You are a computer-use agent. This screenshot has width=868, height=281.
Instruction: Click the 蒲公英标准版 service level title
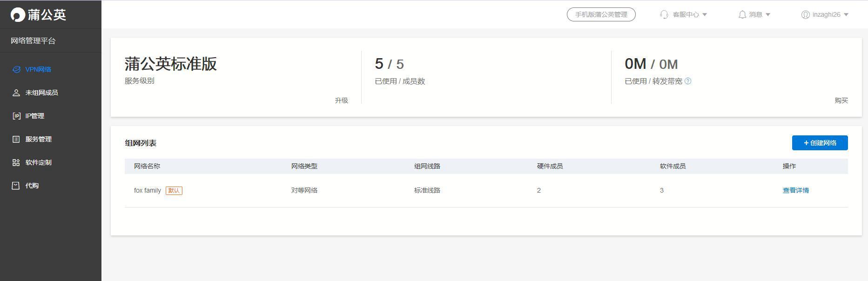click(171, 64)
